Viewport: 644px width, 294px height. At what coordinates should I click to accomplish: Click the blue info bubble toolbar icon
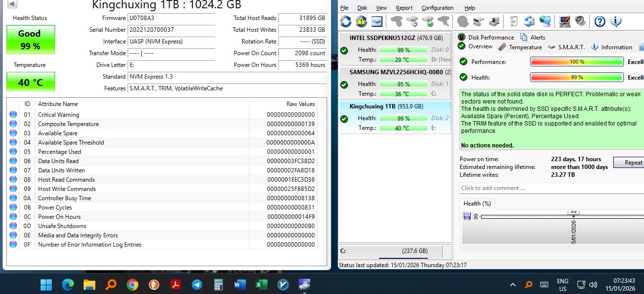click(x=615, y=21)
